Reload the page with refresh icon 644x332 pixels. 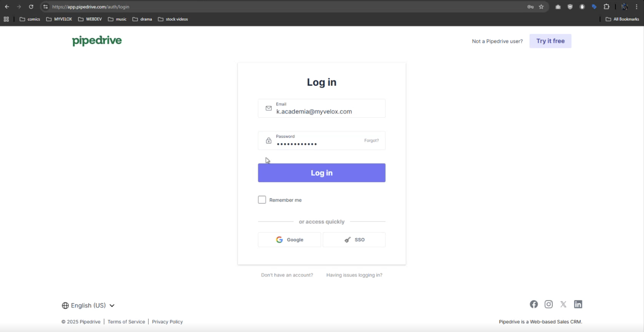(31, 7)
